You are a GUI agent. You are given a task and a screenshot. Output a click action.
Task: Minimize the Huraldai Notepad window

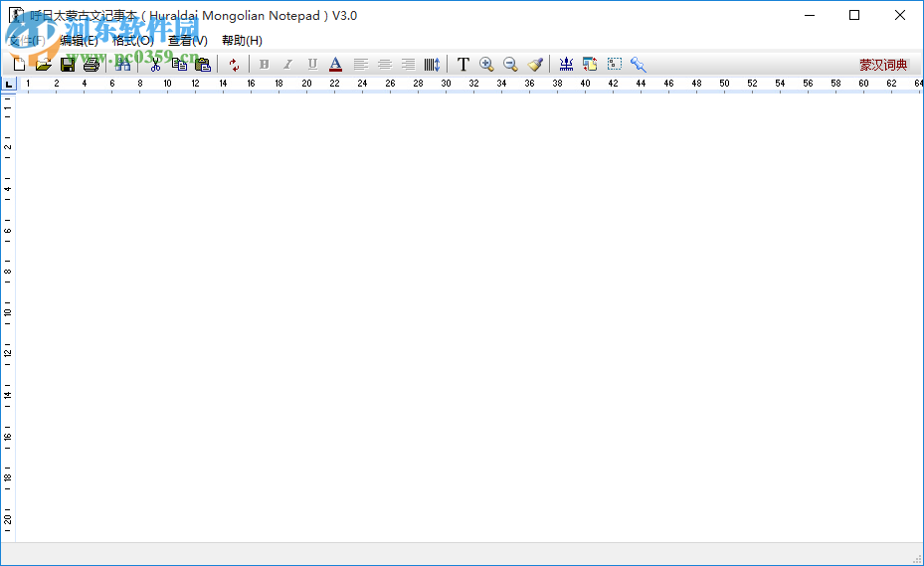tap(810, 15)
